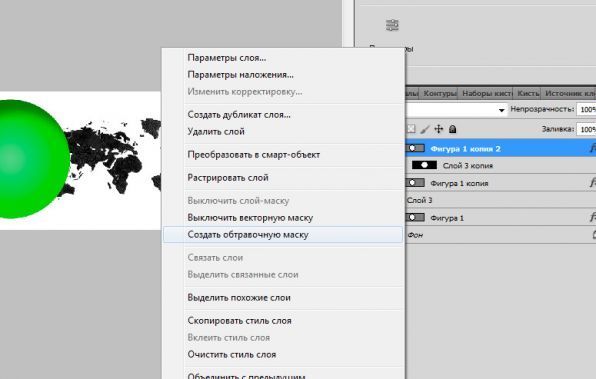596x379 pixels.
Task: Click the Непрозрачность label
Action: 542,109
